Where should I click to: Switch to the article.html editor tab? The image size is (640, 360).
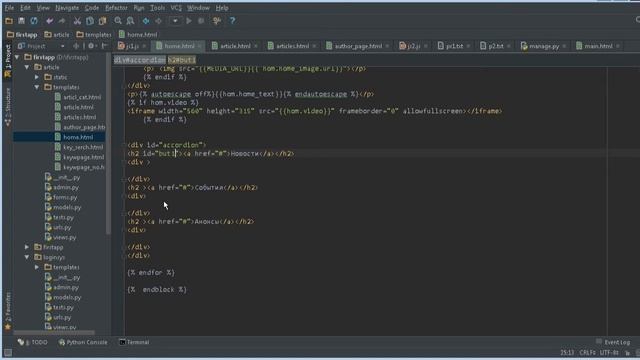tap(235, 46)
